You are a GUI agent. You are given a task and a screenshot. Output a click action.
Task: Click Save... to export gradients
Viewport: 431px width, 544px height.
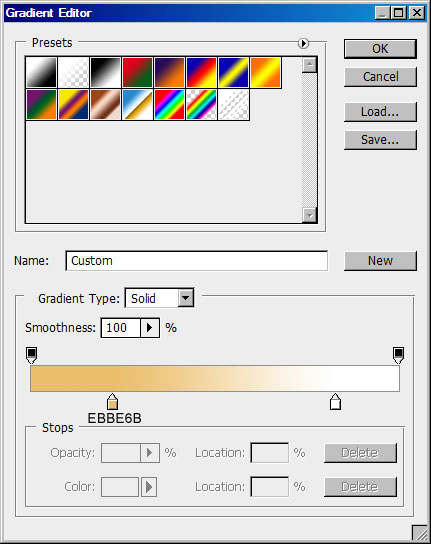point(380,140)
